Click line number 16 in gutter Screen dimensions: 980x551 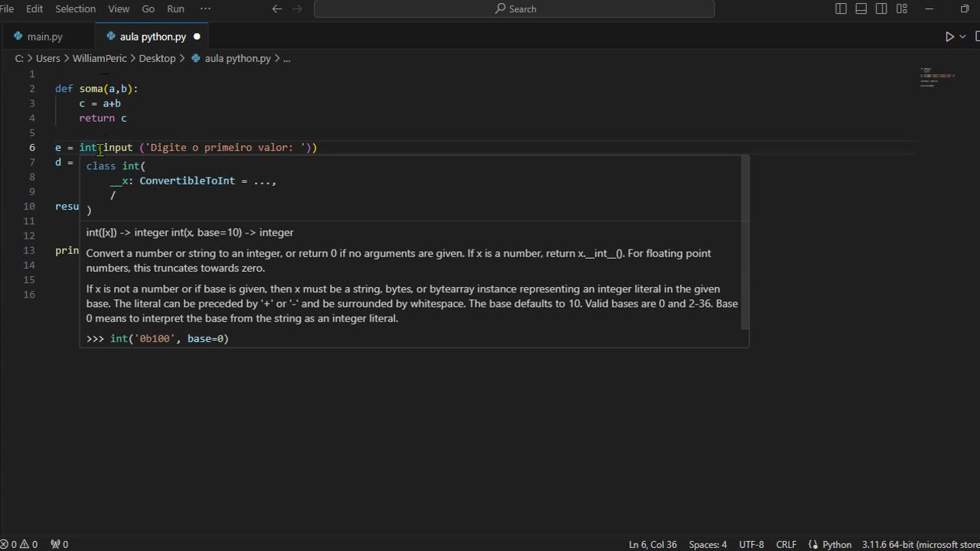(29, 295)
